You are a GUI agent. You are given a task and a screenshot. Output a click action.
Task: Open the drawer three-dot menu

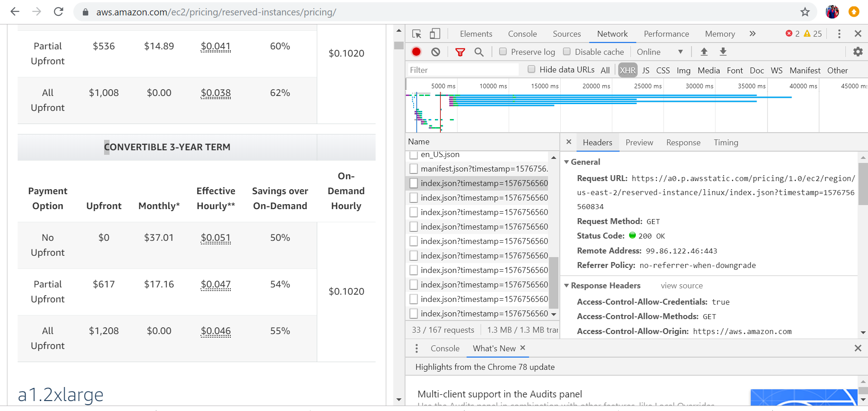[416, 349]
